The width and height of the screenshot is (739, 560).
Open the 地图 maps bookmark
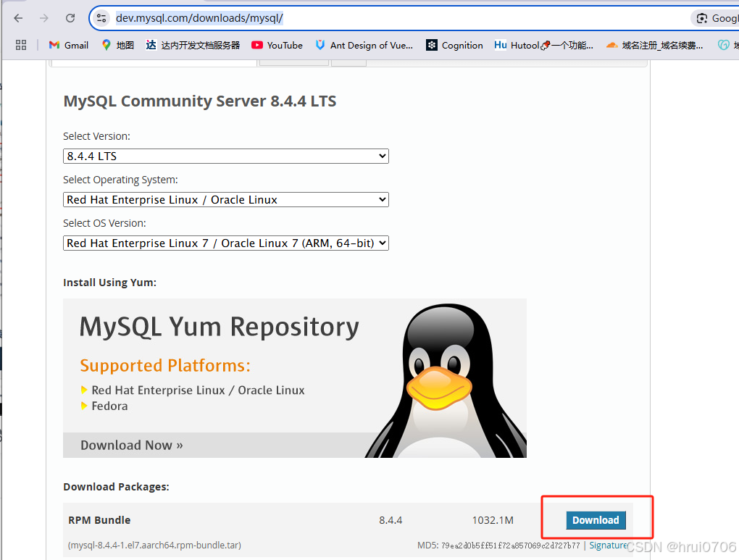point(118,45)
